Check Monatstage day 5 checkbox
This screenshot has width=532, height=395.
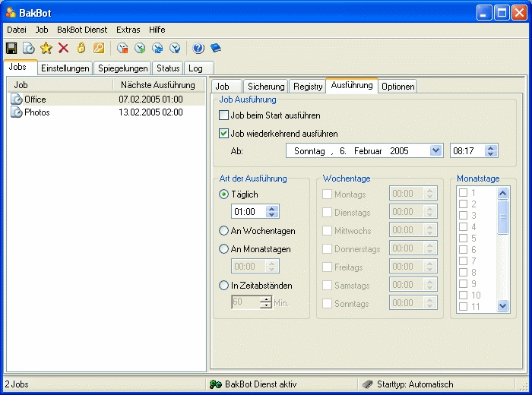tap(463, 238)
